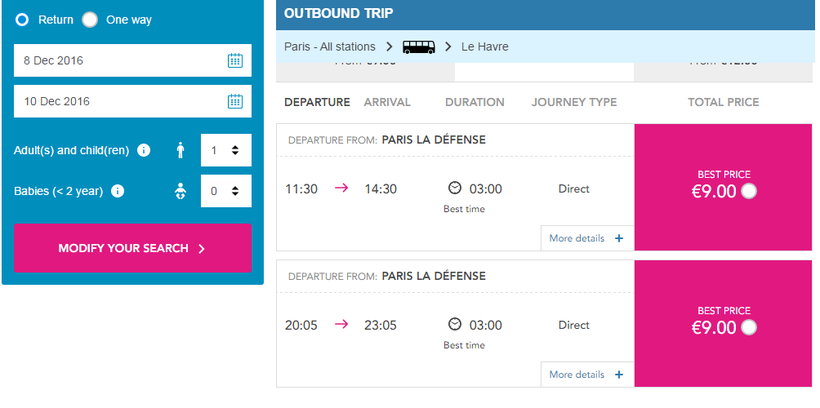820x408 pixels.
Task: Sort by the Duration column header
Action: (x=474, y=102)
